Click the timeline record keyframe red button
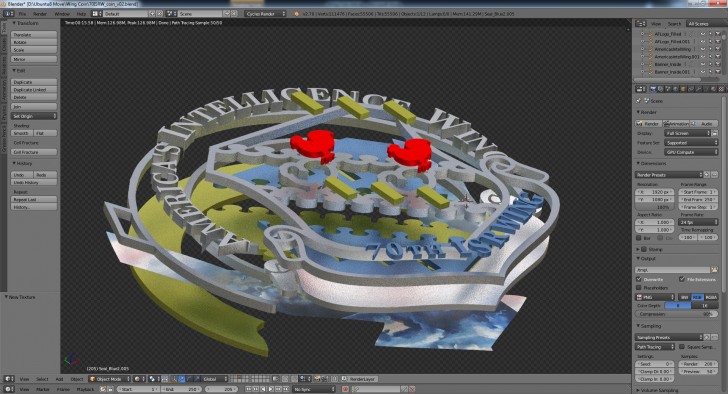 (345, 389)
